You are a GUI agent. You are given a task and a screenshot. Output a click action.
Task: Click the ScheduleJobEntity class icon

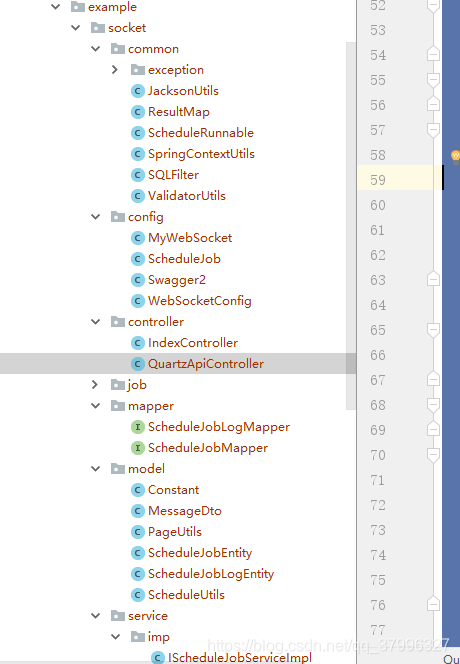pos(137,553)
